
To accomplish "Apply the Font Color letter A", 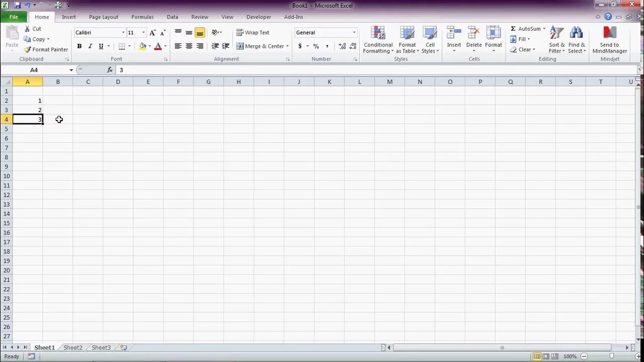I will [158, 46].
